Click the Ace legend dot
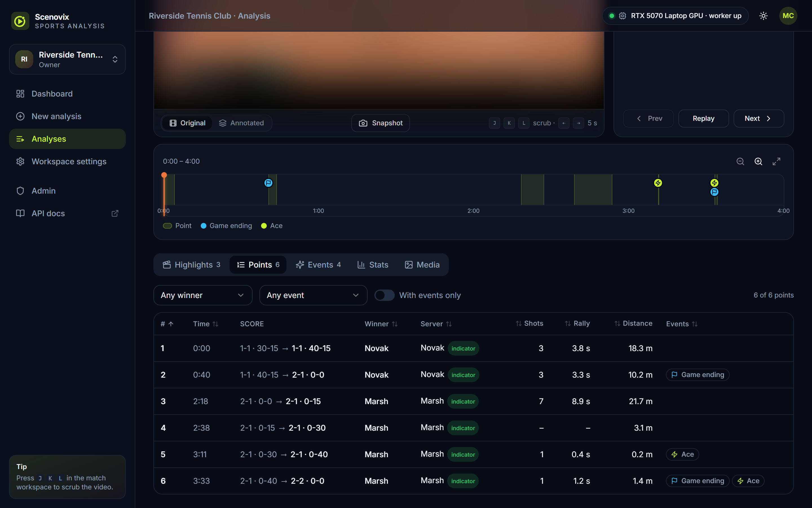 coord(264,226)
